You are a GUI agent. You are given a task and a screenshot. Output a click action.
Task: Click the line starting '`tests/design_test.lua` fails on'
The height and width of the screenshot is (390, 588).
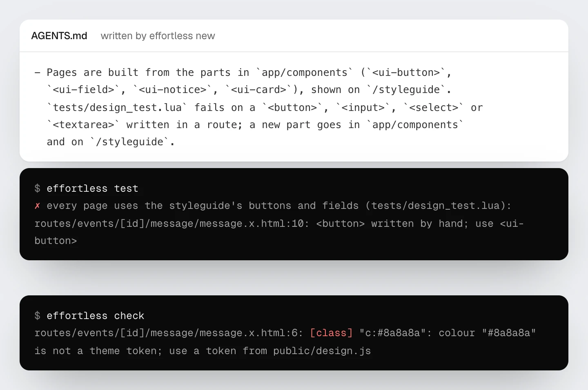click(265, 108)
